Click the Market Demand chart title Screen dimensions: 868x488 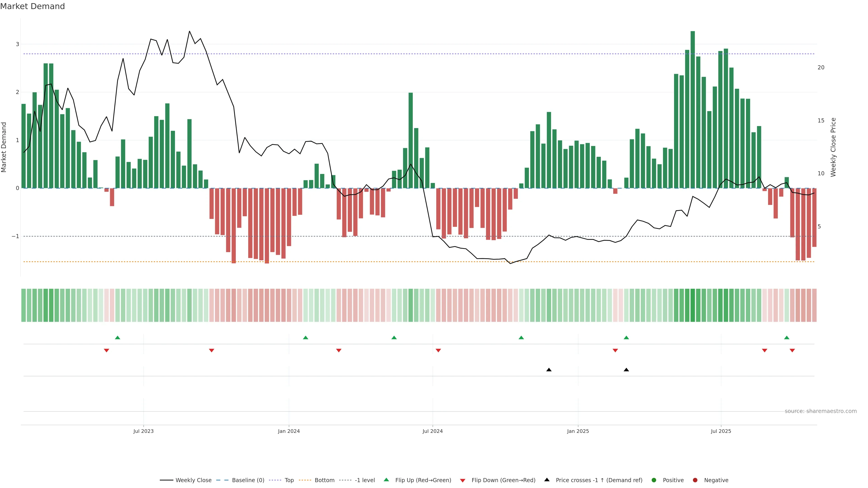point(32,6)
